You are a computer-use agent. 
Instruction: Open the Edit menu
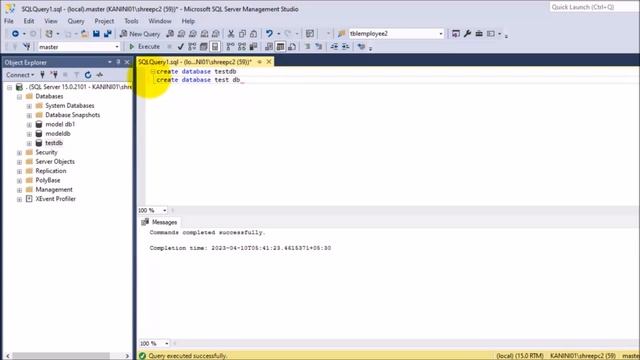pyautogui.click(x=29, y=21)
